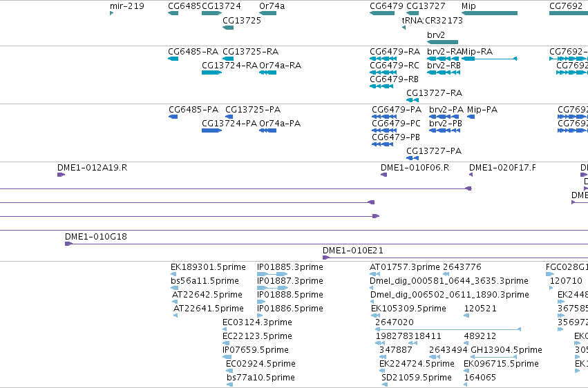Viewport: 588px width, 388px height.
Task: Select the EC03124.3prime EST label
Action: pyautogui.click(x=257, y=322)
